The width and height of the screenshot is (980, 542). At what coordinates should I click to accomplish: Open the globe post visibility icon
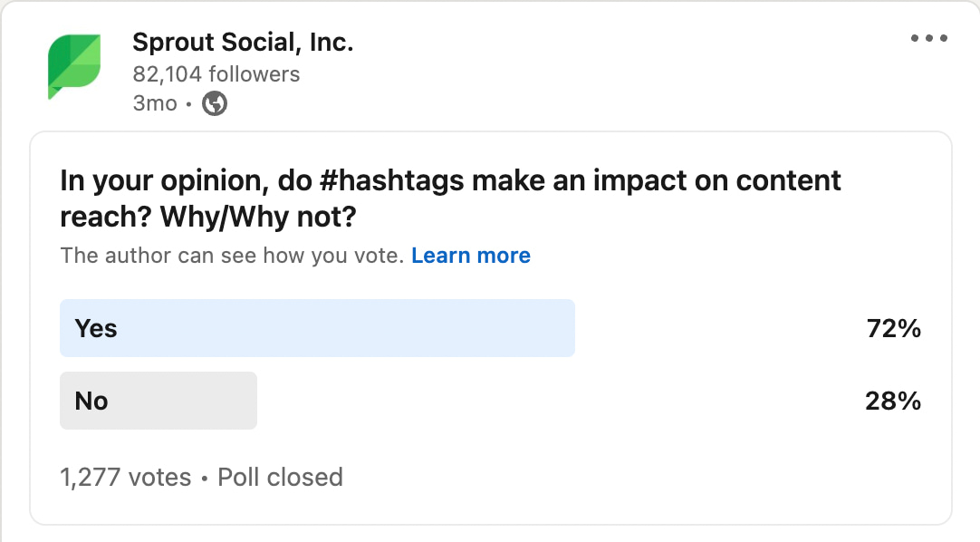214,103
